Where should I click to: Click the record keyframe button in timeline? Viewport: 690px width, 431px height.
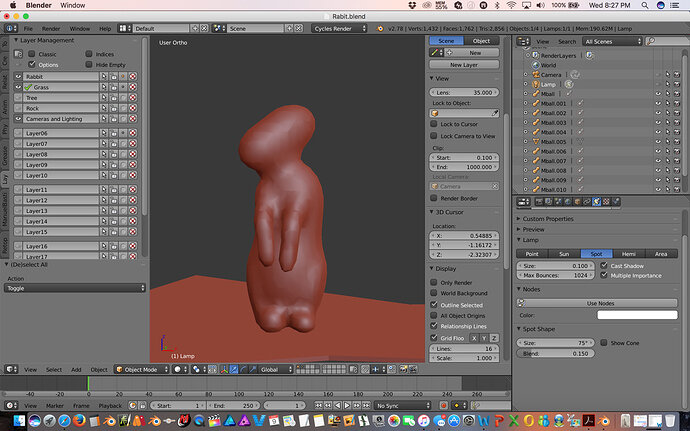click(444, 405)
